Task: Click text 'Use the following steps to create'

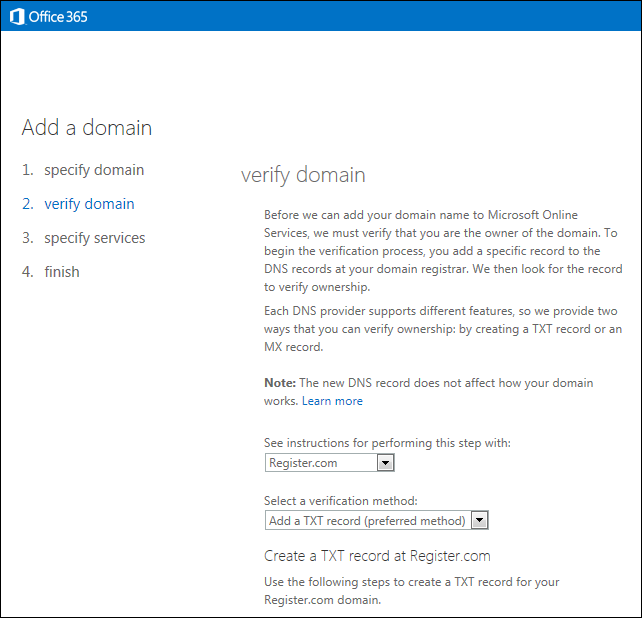Action: (411, 591)
